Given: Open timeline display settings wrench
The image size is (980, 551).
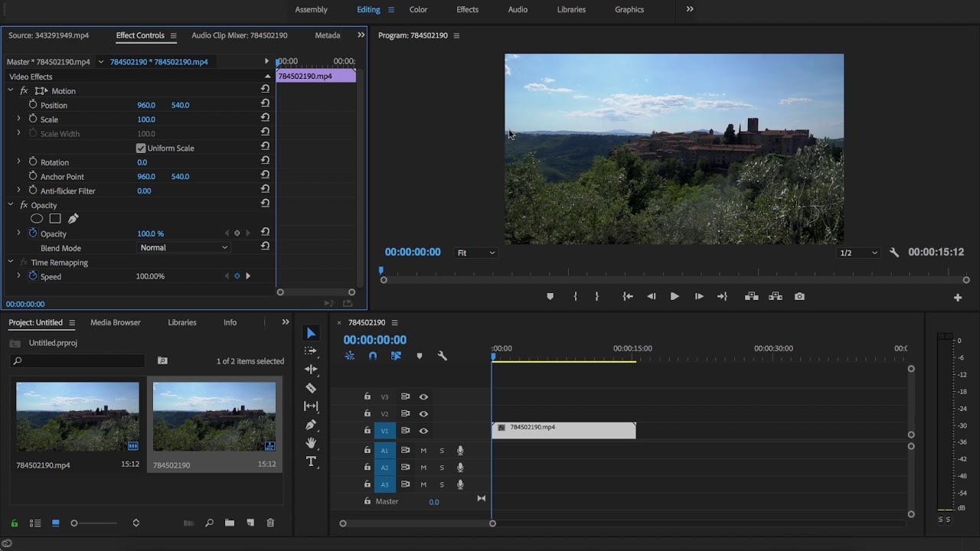Looking at the screenshot, I should pos(442,356).
